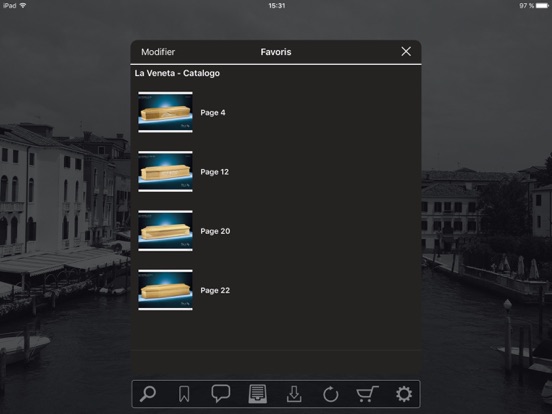Tap the download arrow icon
Screen dimensions: 552x414
(294, 394)
